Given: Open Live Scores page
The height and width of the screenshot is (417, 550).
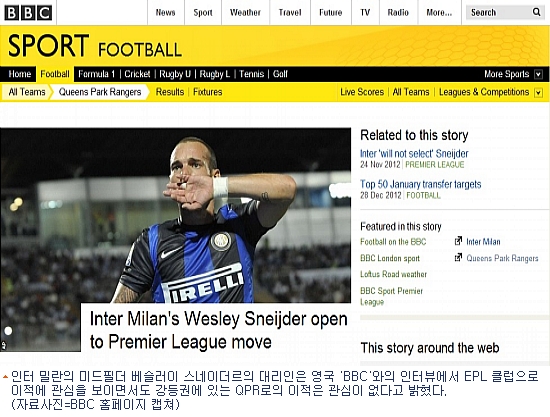Looking at the screenshot, I should (x=362, y=92).
